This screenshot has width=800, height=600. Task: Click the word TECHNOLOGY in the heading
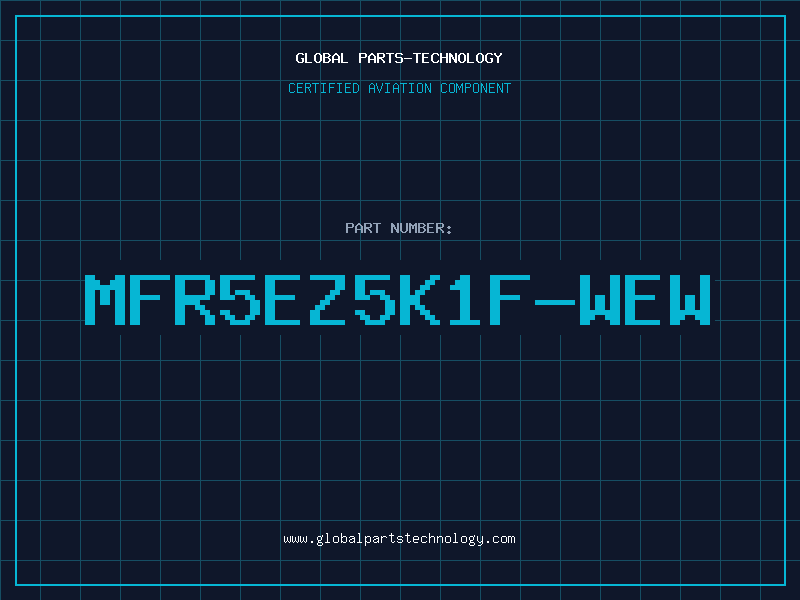(458, 58)
